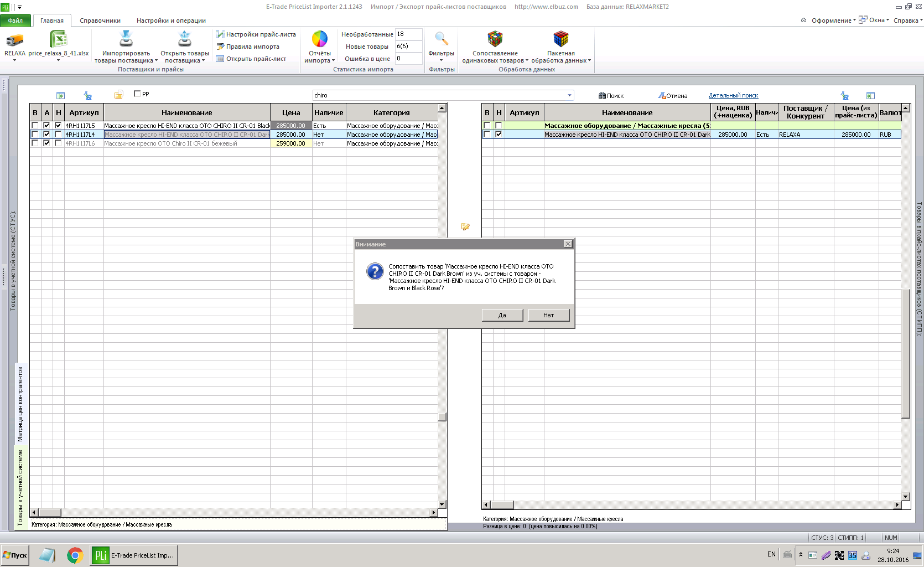Toggle column H checkbox for article 4RH11I7L6
The height and width of the screenshot is (567, 924).
click(x=58, y=143)
